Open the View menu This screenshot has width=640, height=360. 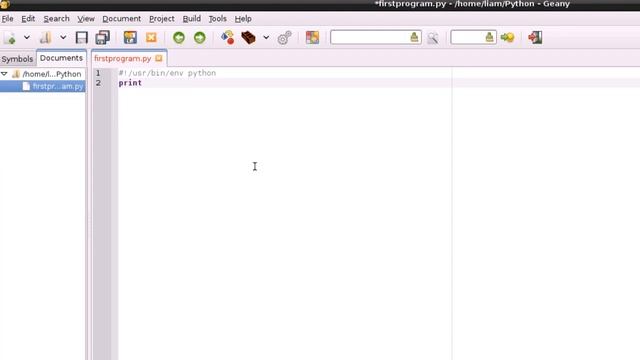(x=86, y=19)
